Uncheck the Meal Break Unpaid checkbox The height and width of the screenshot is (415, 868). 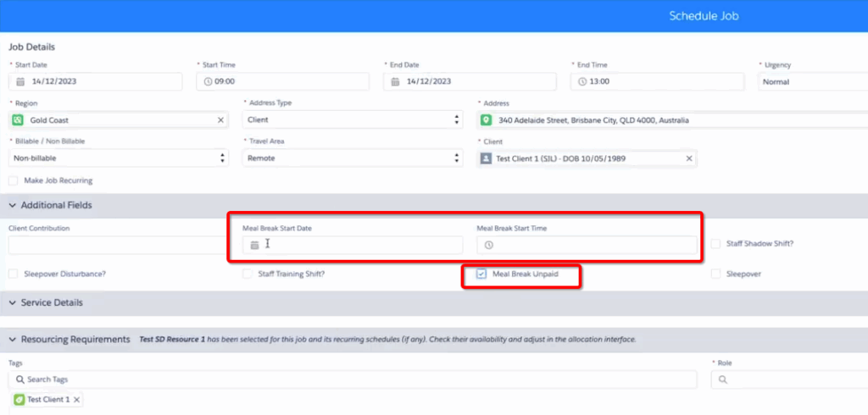(x=481, y=274)
